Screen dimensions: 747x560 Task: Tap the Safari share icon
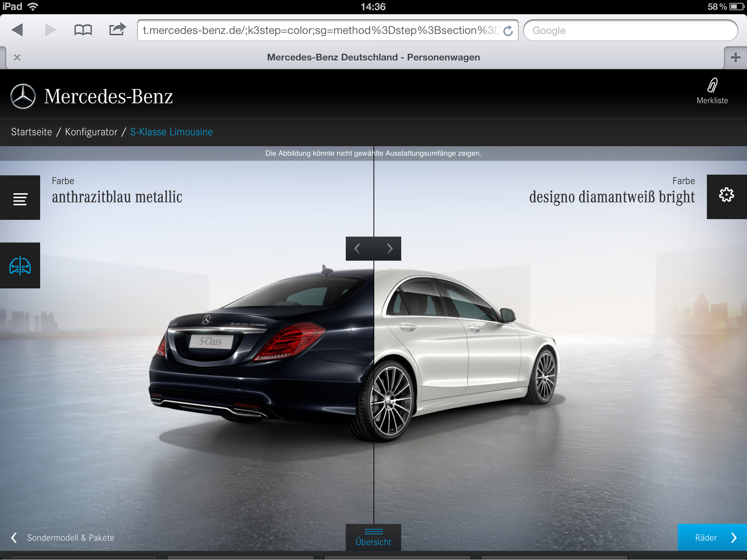pos(117,30)
